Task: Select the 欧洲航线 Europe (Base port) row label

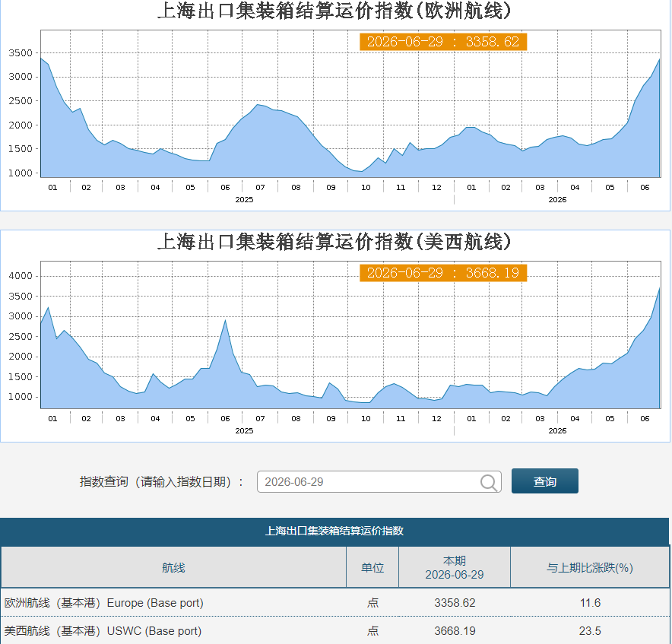Action: tap(103, 603)
